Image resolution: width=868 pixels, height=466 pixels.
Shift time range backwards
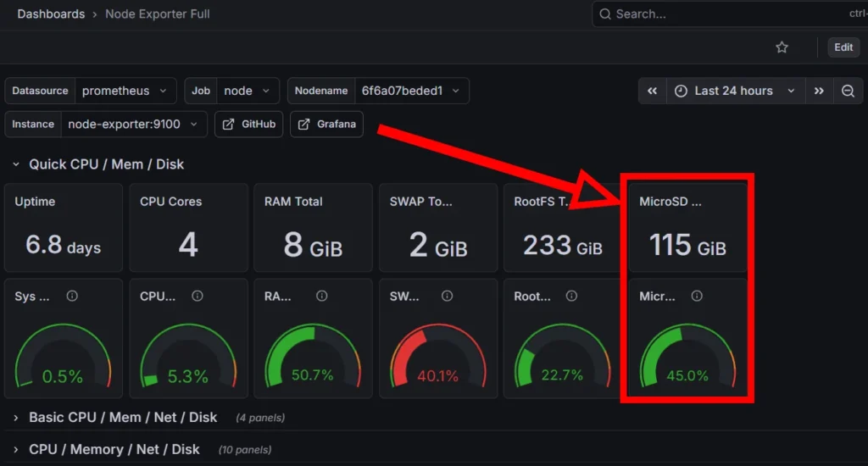pyautogui.click(x=652, y=91)
